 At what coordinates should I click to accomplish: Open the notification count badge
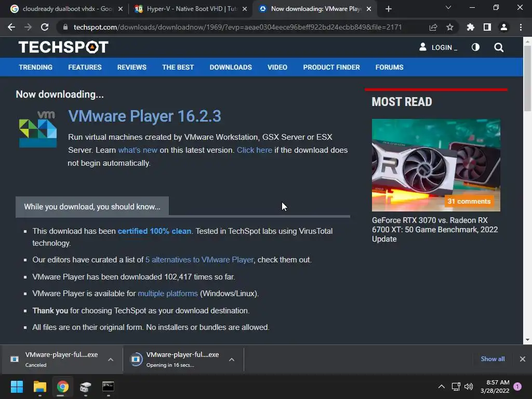517,387
